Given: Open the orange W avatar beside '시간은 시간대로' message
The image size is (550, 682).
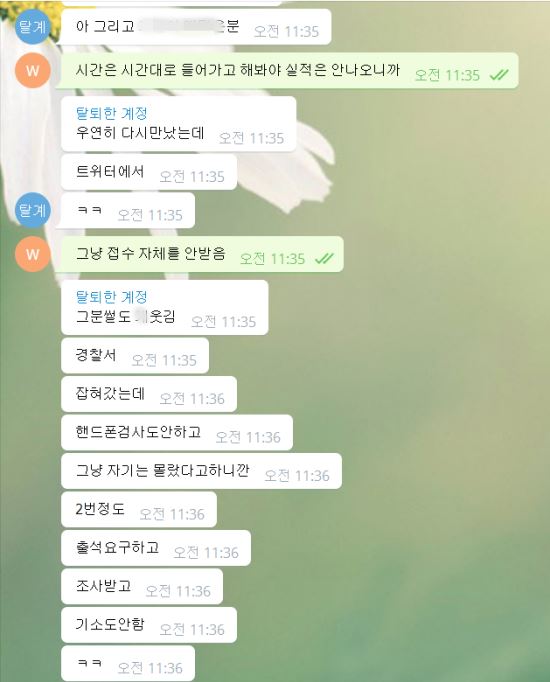Looking at the screenshot, I should point(33,70).
